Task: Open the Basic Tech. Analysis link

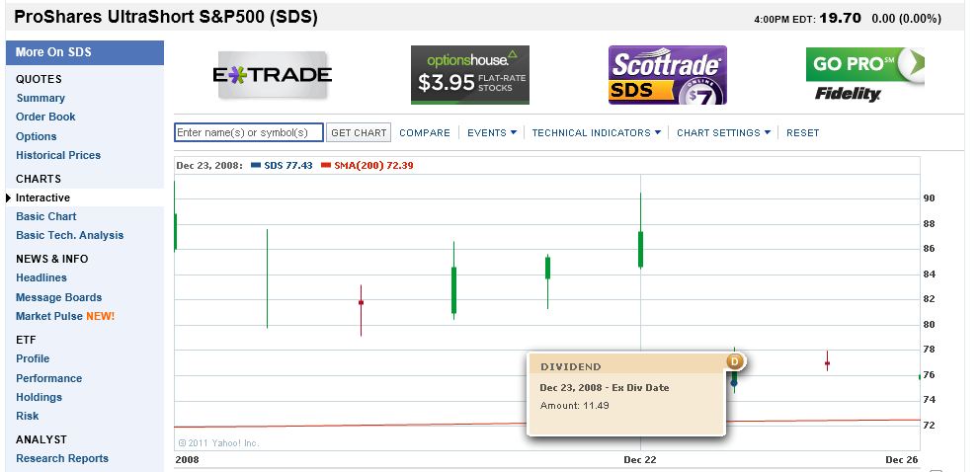Action: [x=70, y=235]
